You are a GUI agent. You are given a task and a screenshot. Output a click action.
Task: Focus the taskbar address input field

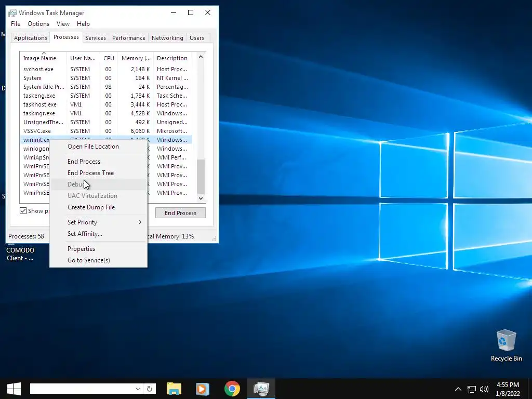(x=82, y=389)
